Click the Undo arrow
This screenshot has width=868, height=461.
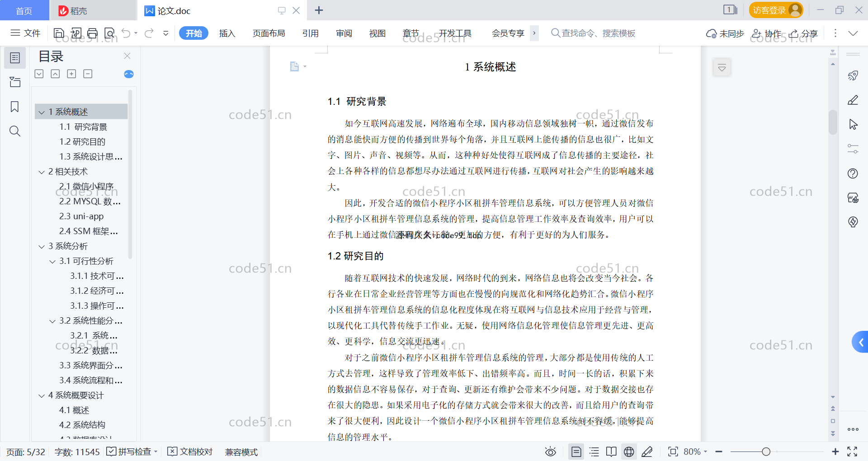126,33
